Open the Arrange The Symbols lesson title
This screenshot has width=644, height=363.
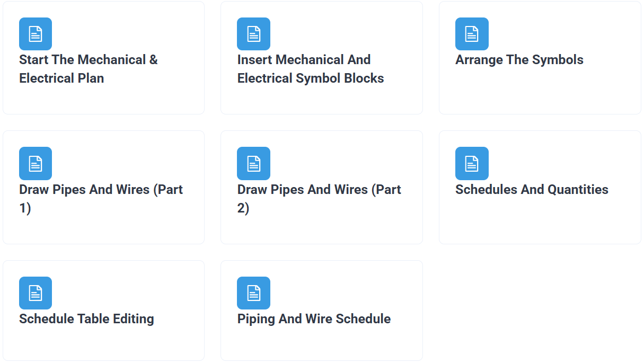pos(519,60)
